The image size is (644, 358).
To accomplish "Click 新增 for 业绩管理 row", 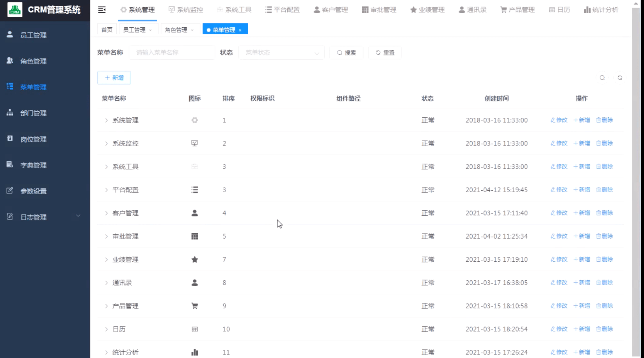I will click(582, 259).
